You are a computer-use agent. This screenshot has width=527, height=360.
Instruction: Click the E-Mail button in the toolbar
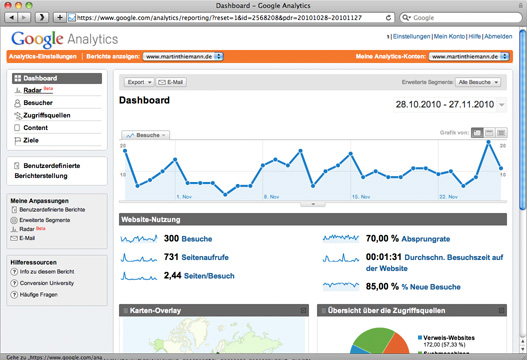(171, 82)
